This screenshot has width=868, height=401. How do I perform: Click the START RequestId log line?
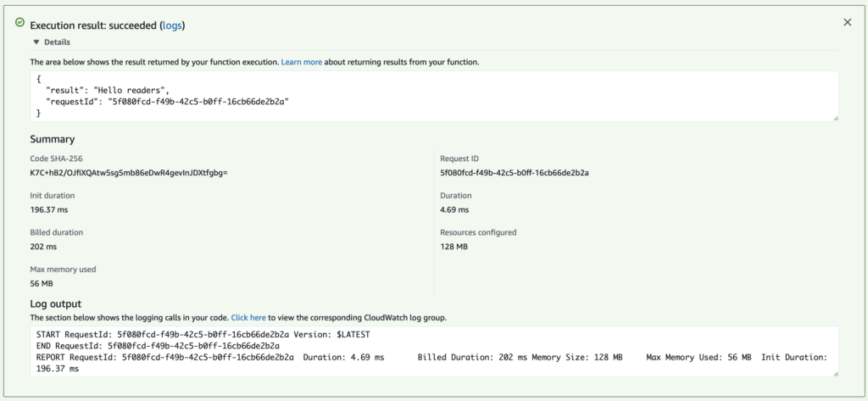pos(203,335)
